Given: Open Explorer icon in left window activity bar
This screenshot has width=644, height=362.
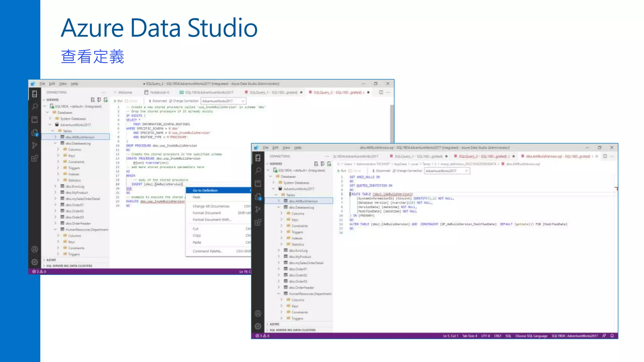Looking at the screenshot, I should point(35,133).
